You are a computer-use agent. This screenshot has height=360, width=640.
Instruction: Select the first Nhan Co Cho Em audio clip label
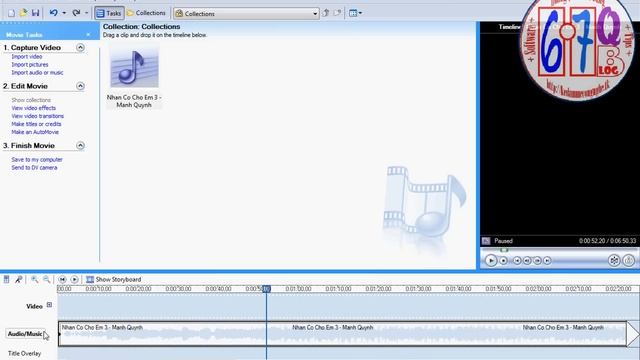102,327
